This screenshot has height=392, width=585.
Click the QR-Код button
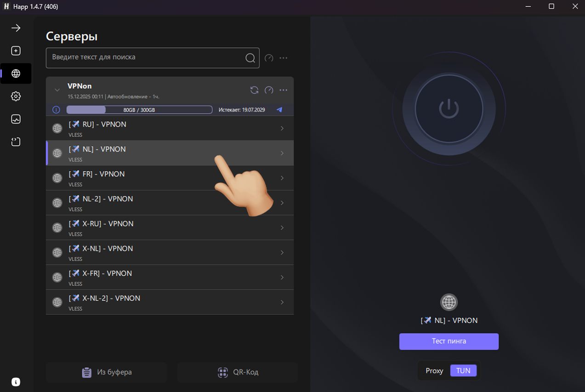click(x=238, y=372)
